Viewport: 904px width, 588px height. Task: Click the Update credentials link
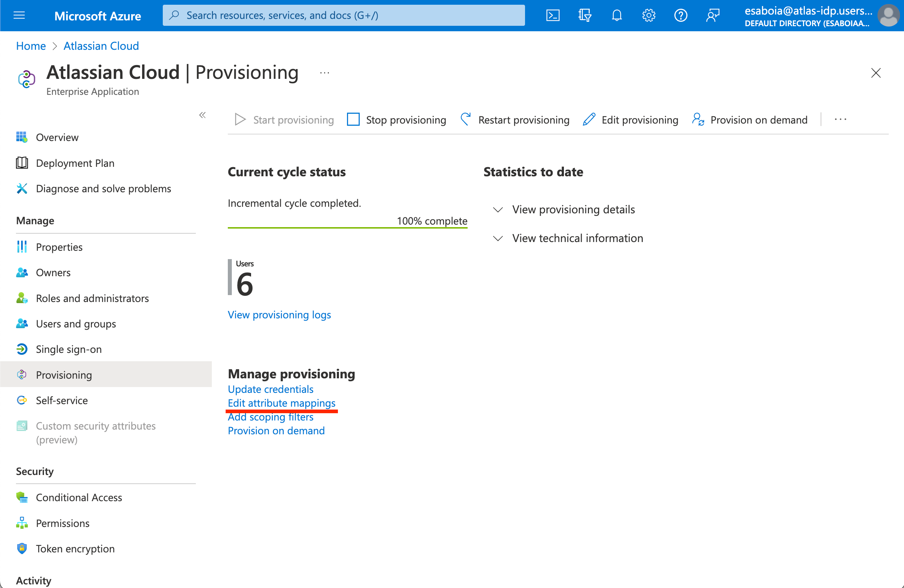270,389
